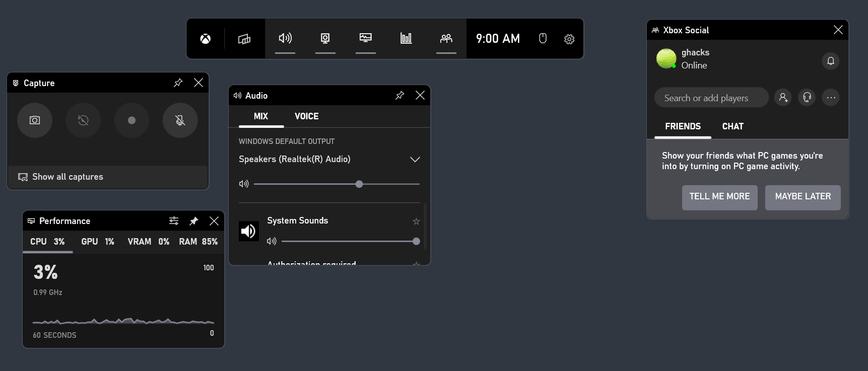Pin the Capture widget
Image resolution: width=868 pixels, height=371 pixels.
coord(178,83)
